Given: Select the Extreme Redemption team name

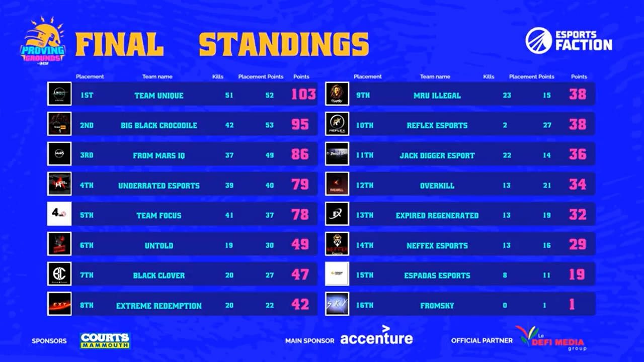Looking at the screenshot, I should click(159, 306).
